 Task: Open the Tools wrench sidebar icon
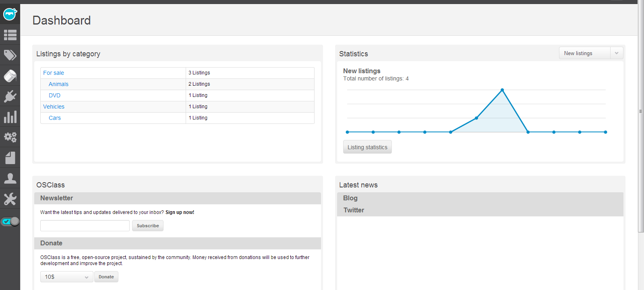pyautogui.click(x=10, y=199)
